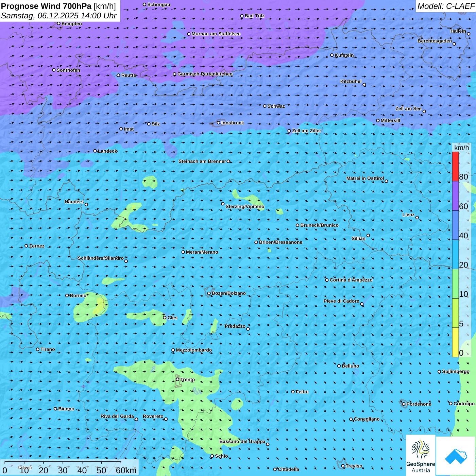The image size is (476, 476).
Task: Select the Innsbruck city marker dot
Action: tap(219, 123)
